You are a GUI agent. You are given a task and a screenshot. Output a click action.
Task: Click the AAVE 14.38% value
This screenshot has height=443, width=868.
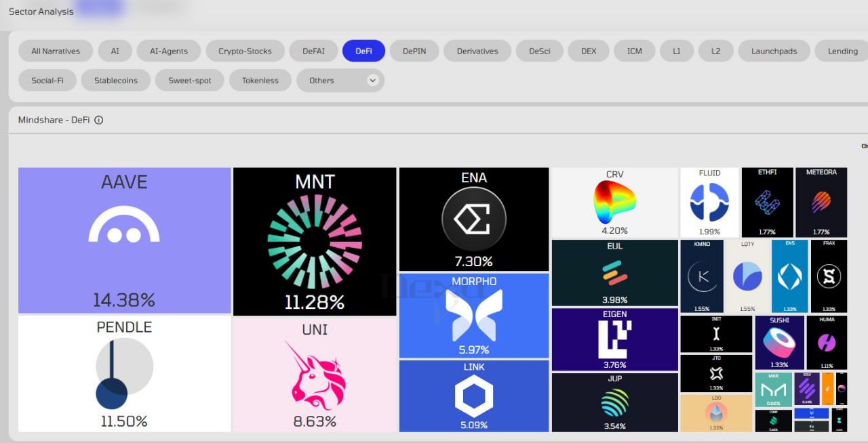tap(124, 299)
